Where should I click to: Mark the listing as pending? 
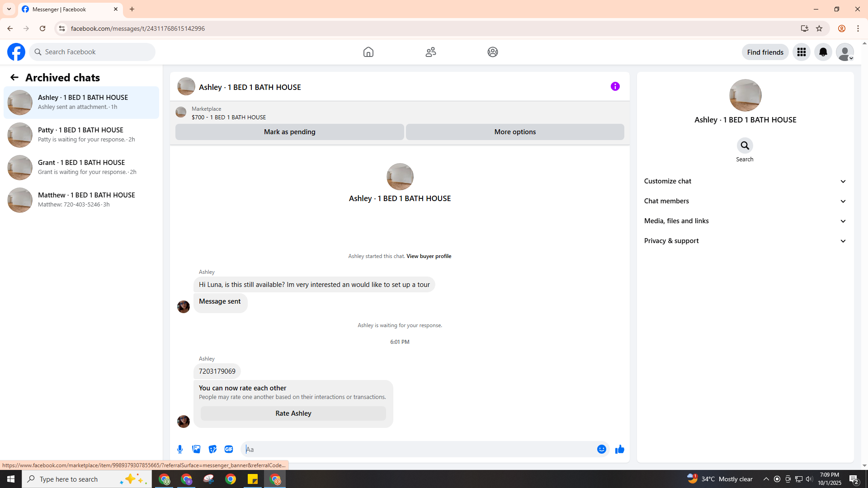click(x=290, y=132)
